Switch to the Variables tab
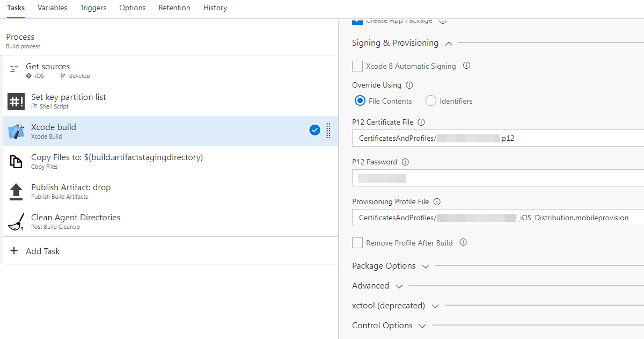This screenshot has height=339, width=644. point(52,8)
